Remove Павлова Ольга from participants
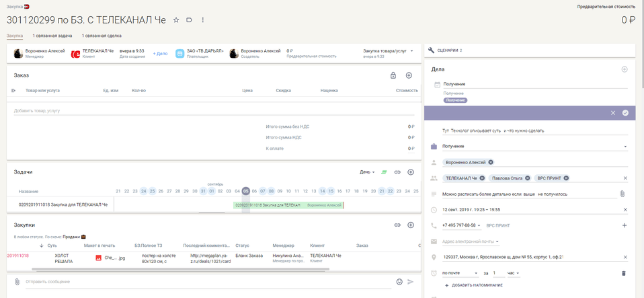The height and width of the screenshot is (298, 644). [x=528, y=178]
